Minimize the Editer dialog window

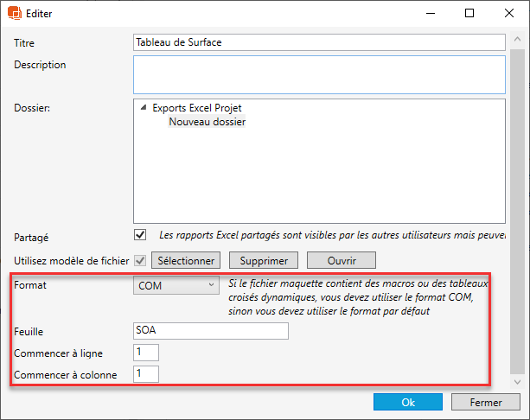point(430,13)
